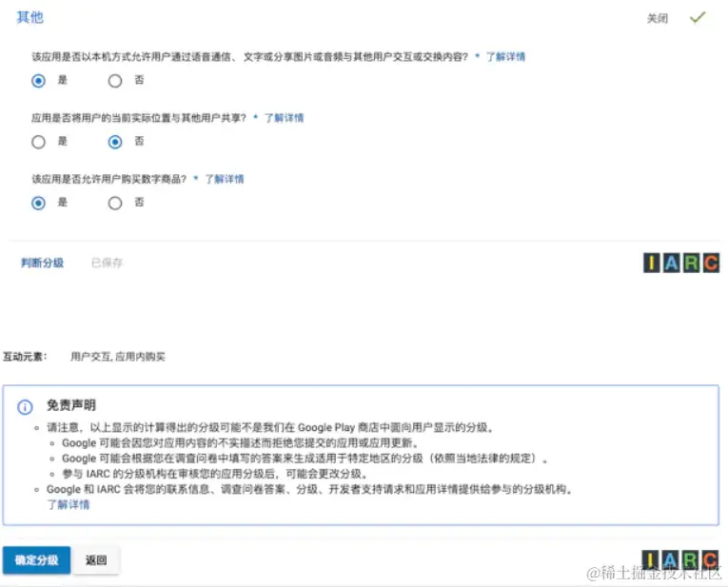Select 否 for user communication question
This screenshot has height=587, width=728.
115,81
